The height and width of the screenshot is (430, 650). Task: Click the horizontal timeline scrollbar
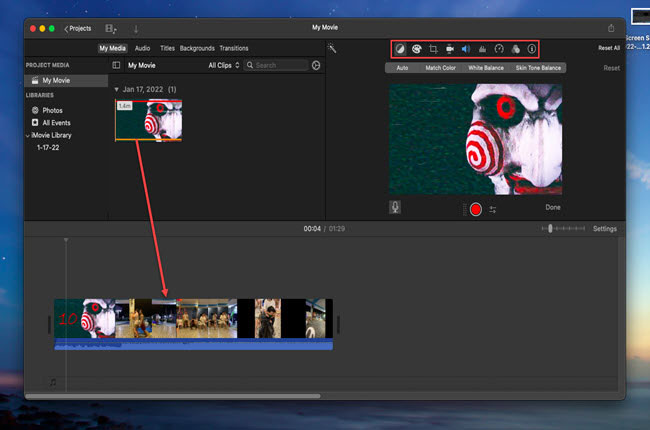pos(173,396)
